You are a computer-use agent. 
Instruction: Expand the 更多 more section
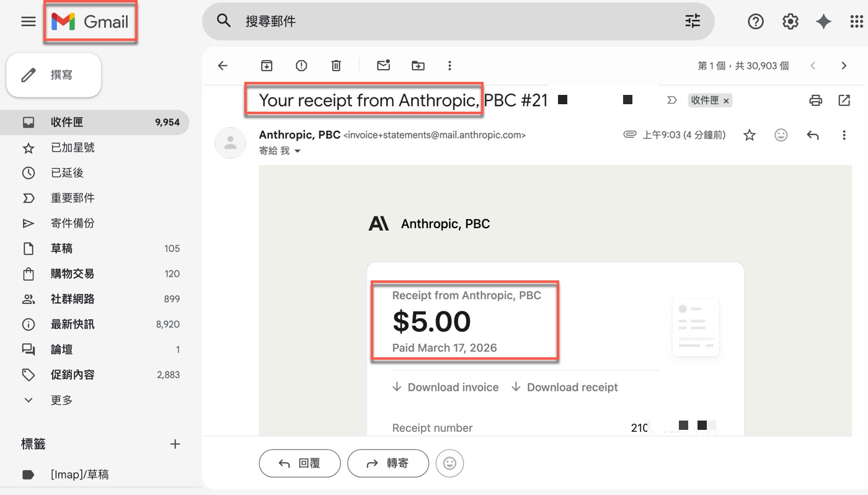pyautogui.click(x=94, y=400)
